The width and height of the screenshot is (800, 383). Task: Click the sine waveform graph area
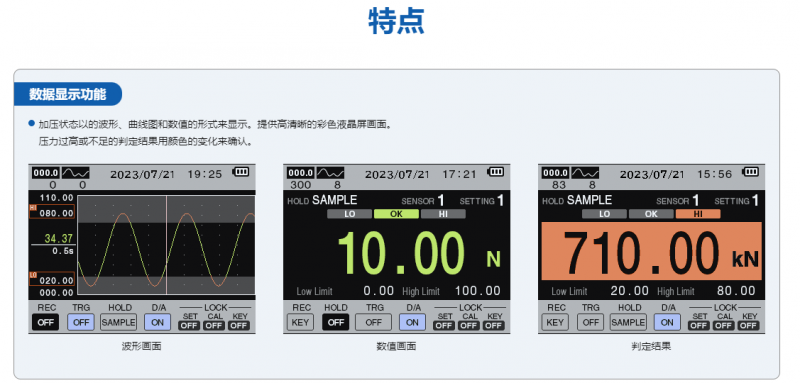(166, 245)
